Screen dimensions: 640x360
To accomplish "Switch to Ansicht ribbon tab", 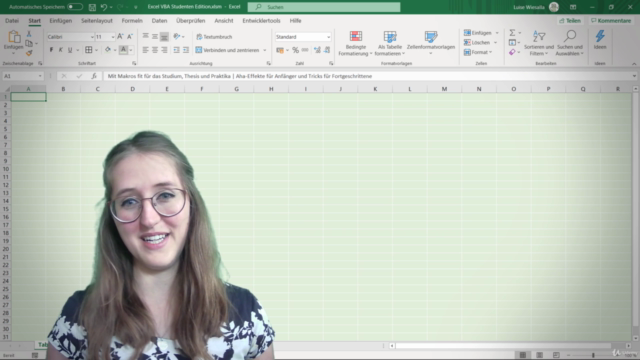I will tap(224, 20).
